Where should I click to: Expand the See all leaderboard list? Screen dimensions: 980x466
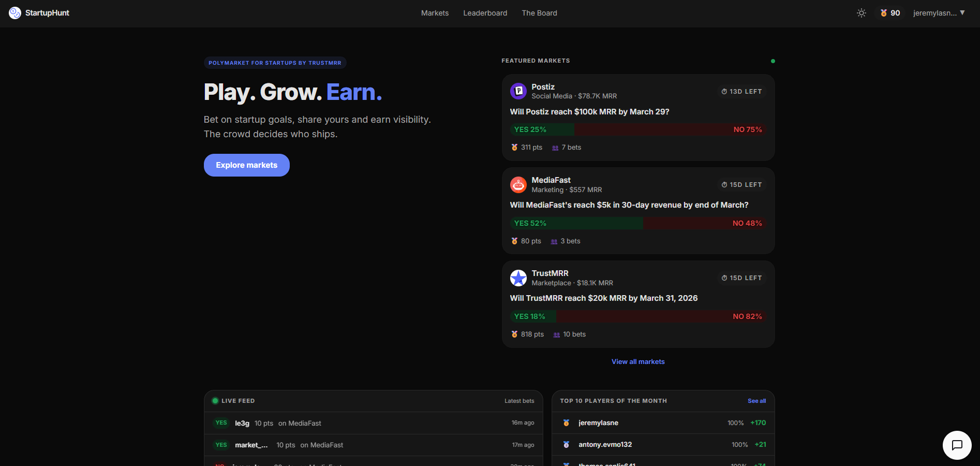pyautogui.click(x=756, y=400)
